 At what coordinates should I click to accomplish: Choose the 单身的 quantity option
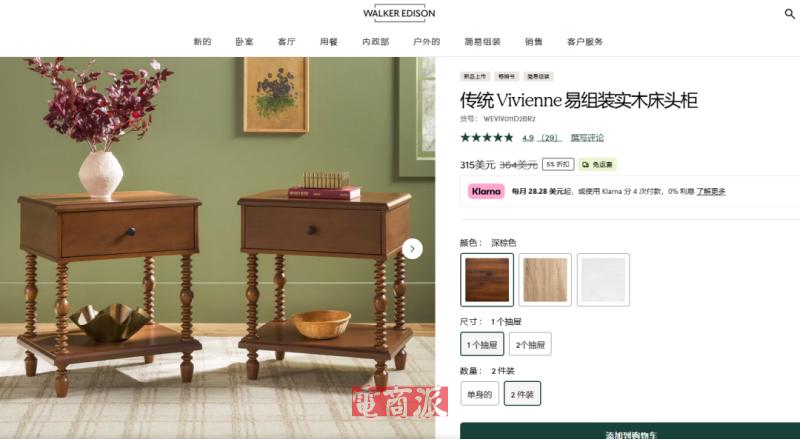click(x=480, y=394)
